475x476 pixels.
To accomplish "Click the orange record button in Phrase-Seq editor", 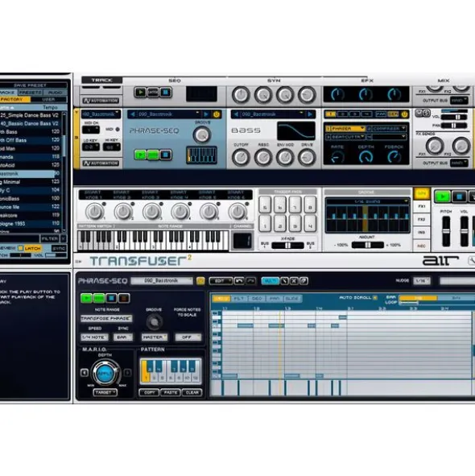I will 124,298.
